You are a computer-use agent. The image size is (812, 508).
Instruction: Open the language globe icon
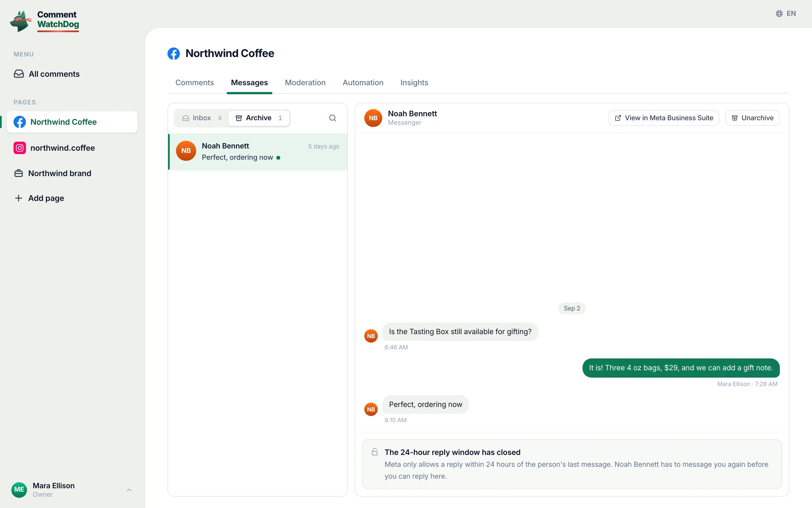pyautogui.click(x=779, y=14)
